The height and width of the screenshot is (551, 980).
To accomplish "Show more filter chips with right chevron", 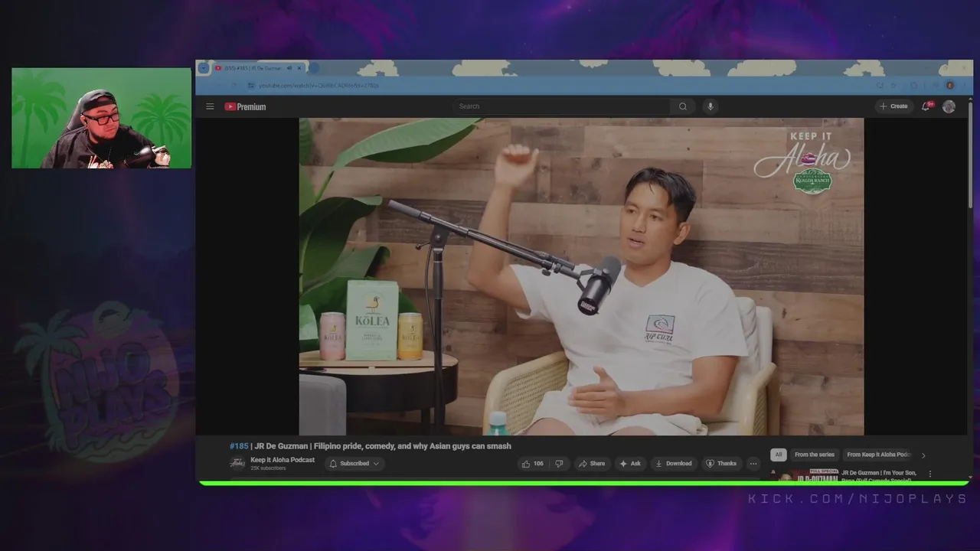I will (923, 455).
